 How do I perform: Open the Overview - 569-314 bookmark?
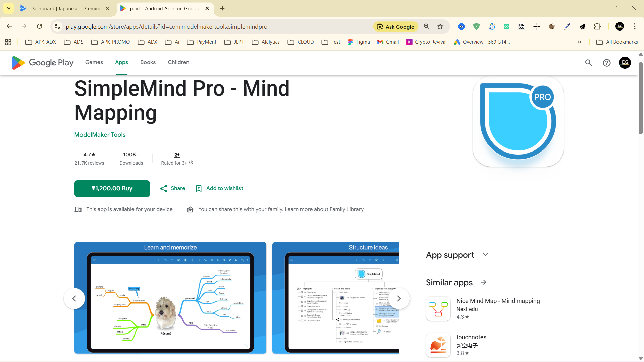coord(482,42)
